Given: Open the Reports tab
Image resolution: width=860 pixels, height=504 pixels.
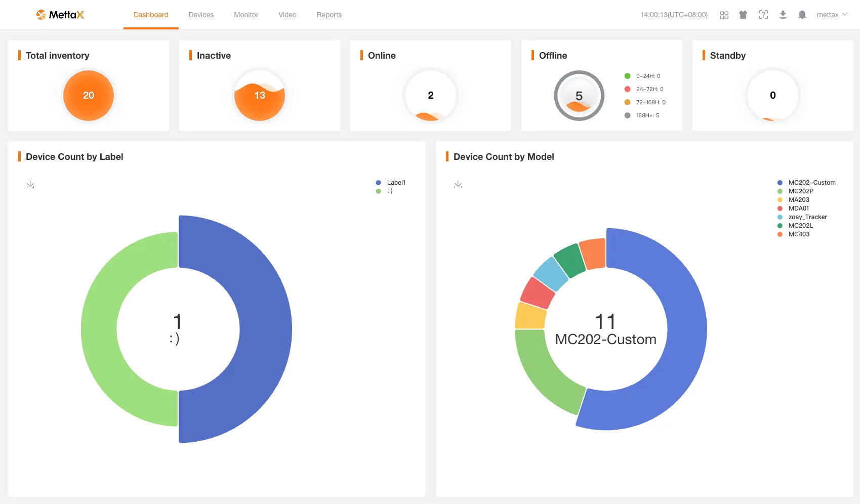Looking at the screenshot, I should (x=329, y=15).
